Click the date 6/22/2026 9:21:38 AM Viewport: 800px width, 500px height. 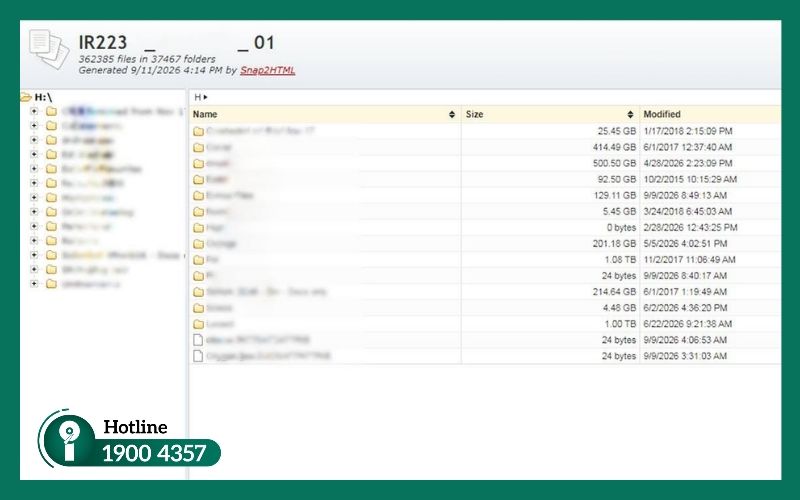point(688,324)
